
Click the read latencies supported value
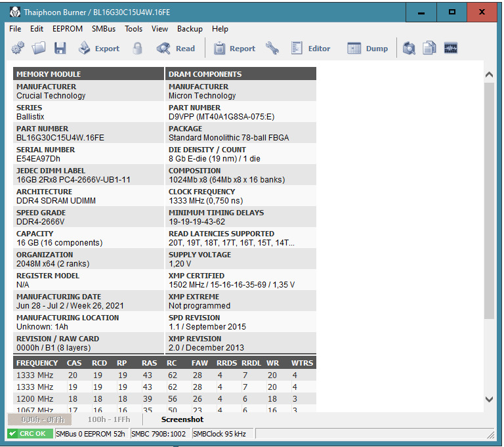click(x=232, y=243)
